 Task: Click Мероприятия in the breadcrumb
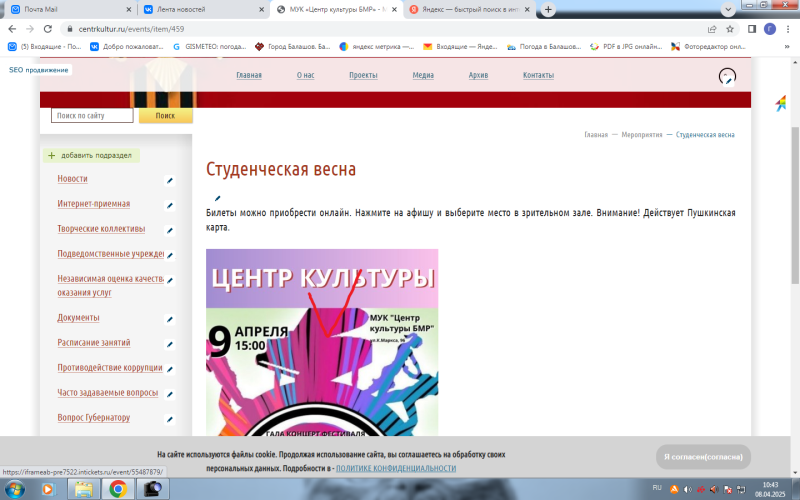point(642,135)
